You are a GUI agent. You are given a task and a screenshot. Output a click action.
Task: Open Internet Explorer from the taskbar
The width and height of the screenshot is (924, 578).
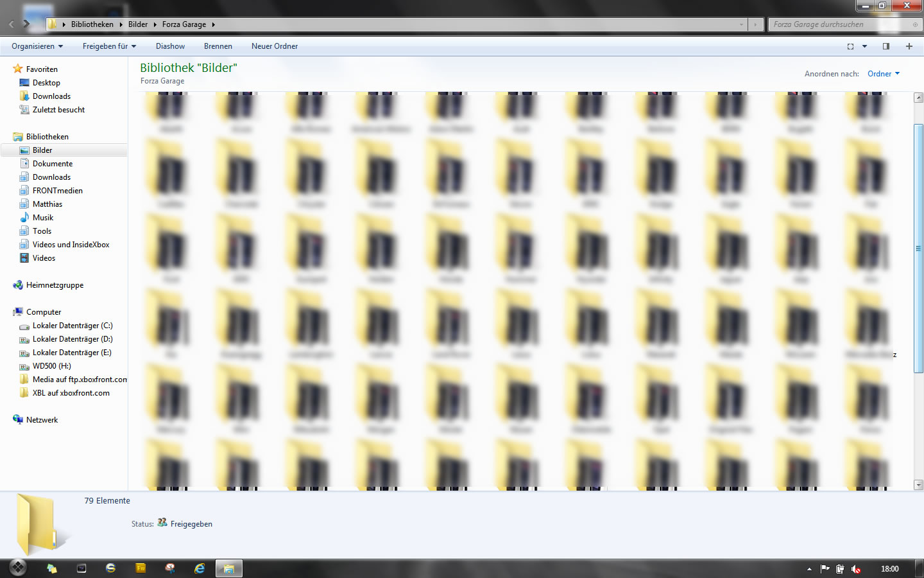200,568
